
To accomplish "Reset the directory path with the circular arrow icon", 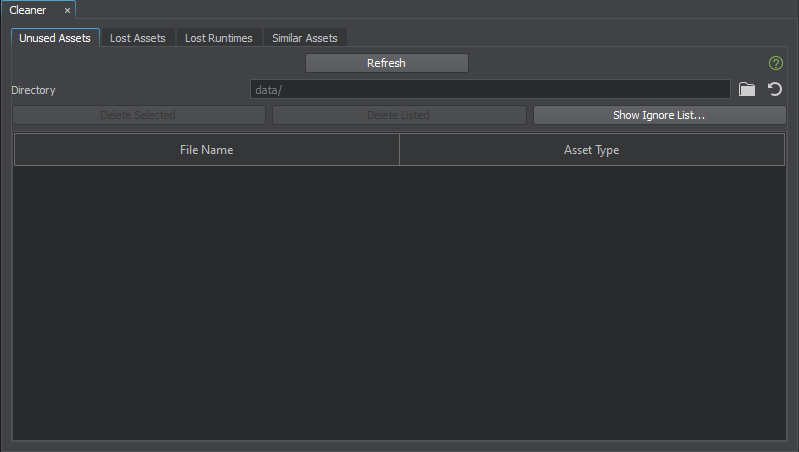I will [774, 90].
